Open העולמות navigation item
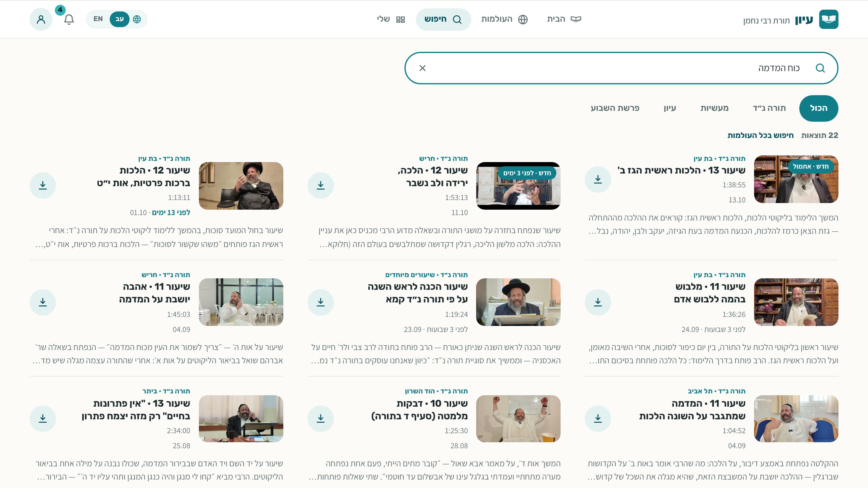Viewport: 868px width, 488px height. point(504,19)
